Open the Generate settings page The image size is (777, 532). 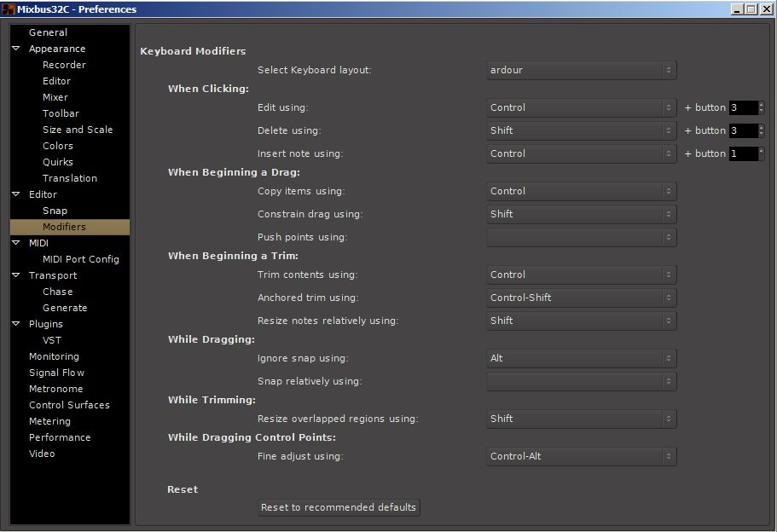pos(65,308)
